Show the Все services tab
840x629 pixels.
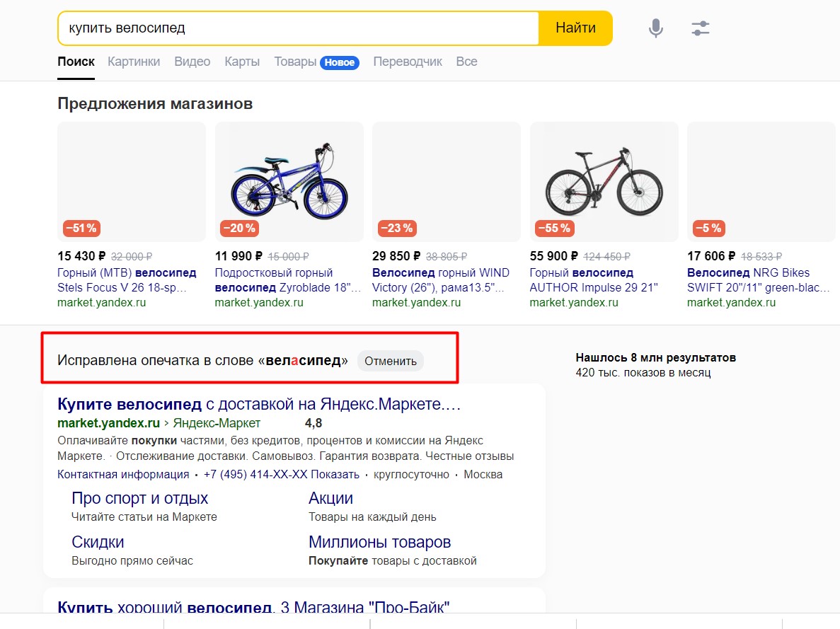(466, 62)
